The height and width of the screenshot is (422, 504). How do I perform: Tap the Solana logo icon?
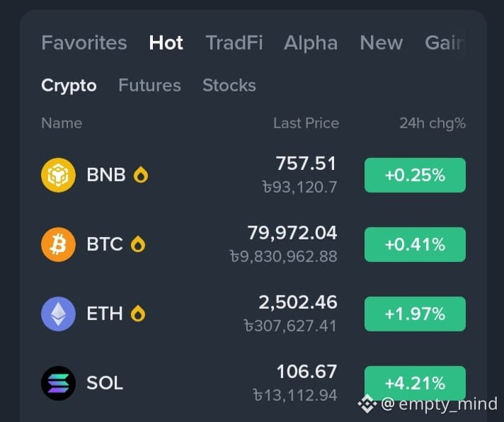tap(58, 383)
